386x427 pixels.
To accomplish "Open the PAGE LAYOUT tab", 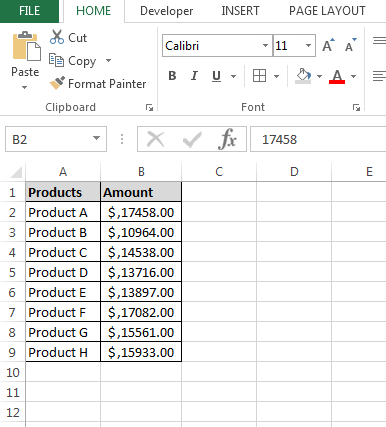I will coord(327,11).
